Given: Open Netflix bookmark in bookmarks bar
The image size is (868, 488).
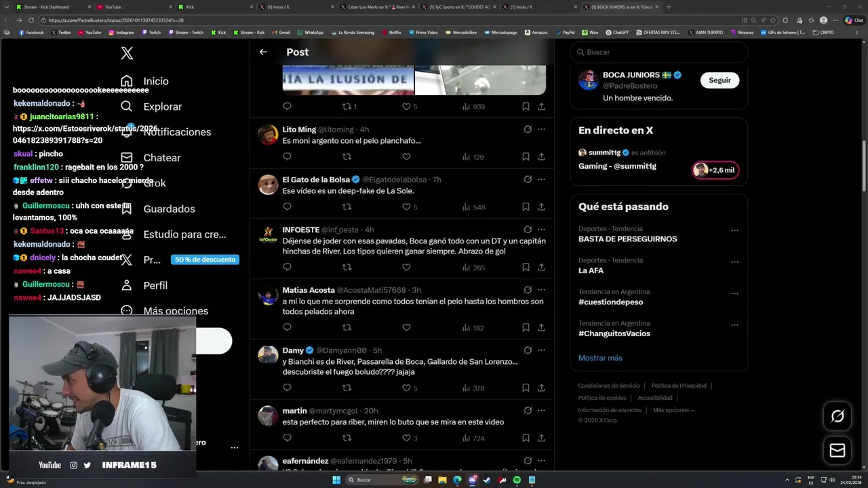Looking at the screenshot, I should (391, 33).
